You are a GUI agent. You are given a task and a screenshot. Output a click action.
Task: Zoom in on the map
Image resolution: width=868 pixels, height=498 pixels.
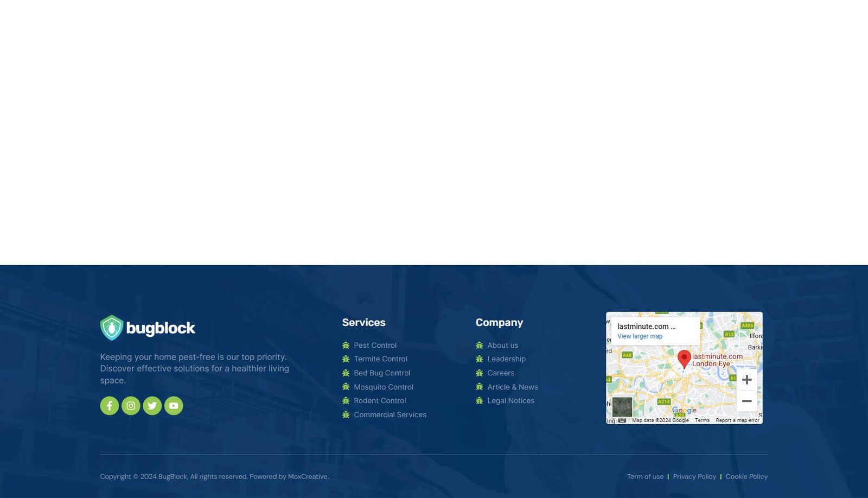coord(746,380)
